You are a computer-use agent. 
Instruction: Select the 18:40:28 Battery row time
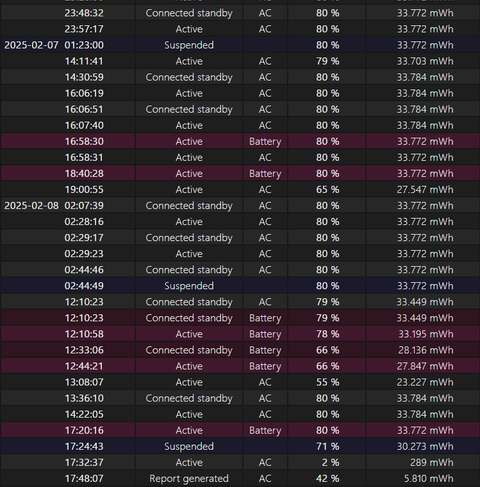point(84,174)
